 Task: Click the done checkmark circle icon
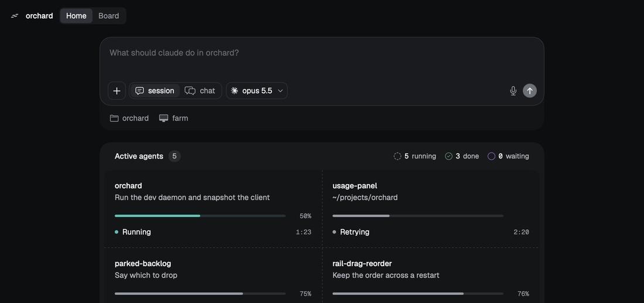point(448,156)
